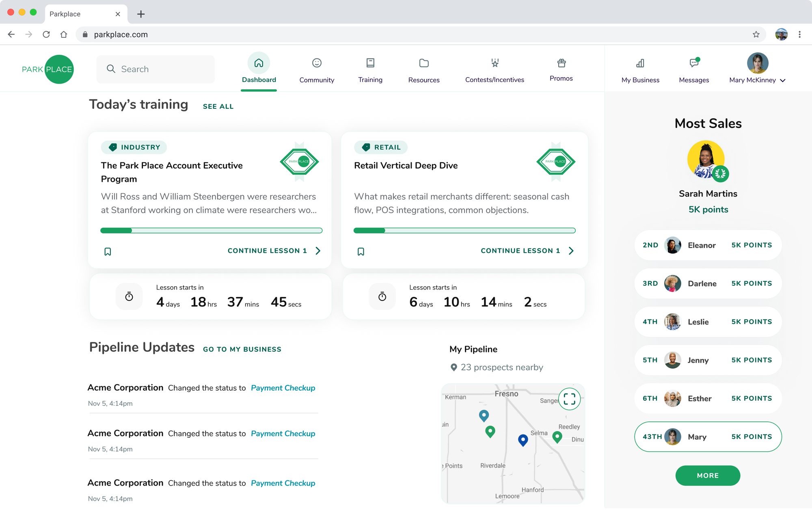This screenshot has height=510, width=812.
Task: Expand the Mary McKinney account dropdown
Action: point(783,80)
